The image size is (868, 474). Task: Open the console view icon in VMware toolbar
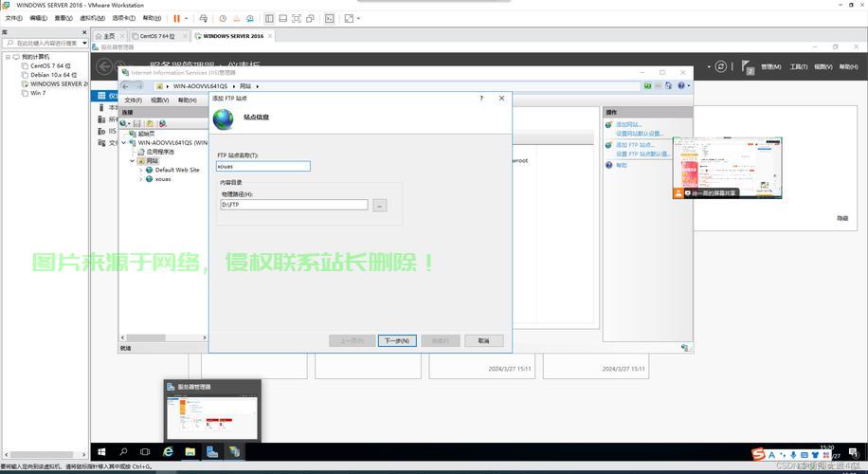[330, 18]
